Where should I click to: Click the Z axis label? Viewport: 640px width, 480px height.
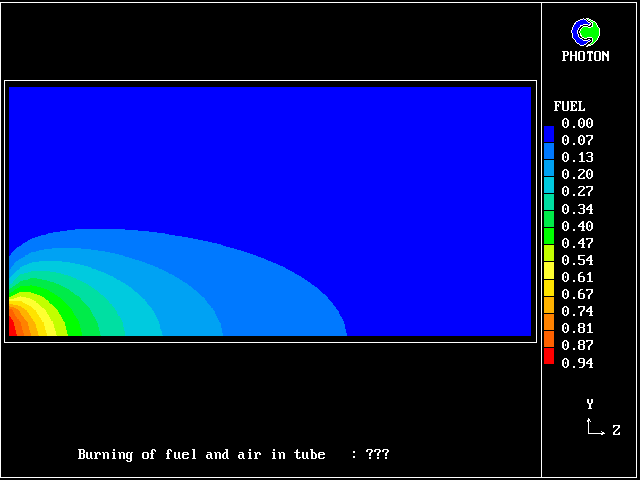click(x=616, y=431)
